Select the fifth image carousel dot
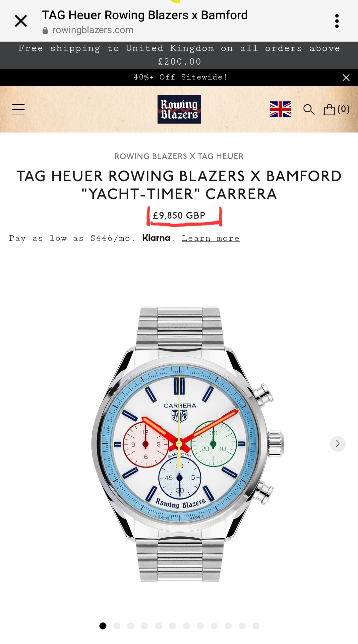The height and width of the screenshot is (644, 358). pyautogui.click(x=158, y=626)
